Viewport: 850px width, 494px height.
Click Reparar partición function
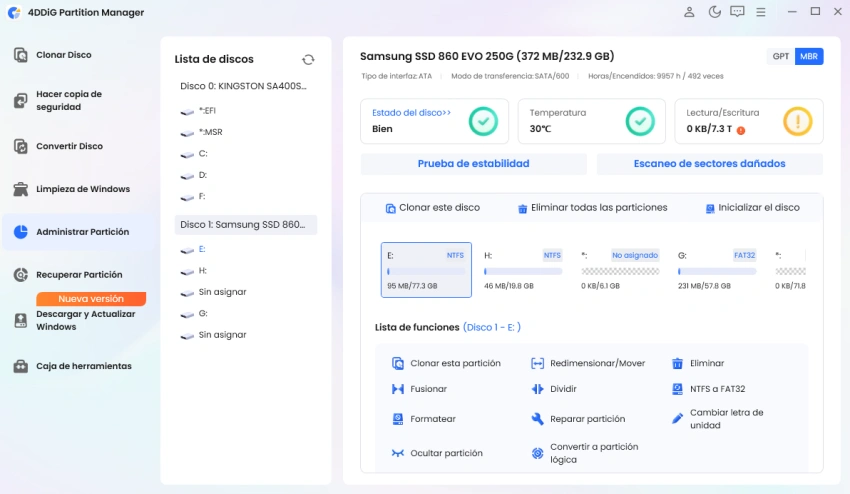tap(578, 419)
